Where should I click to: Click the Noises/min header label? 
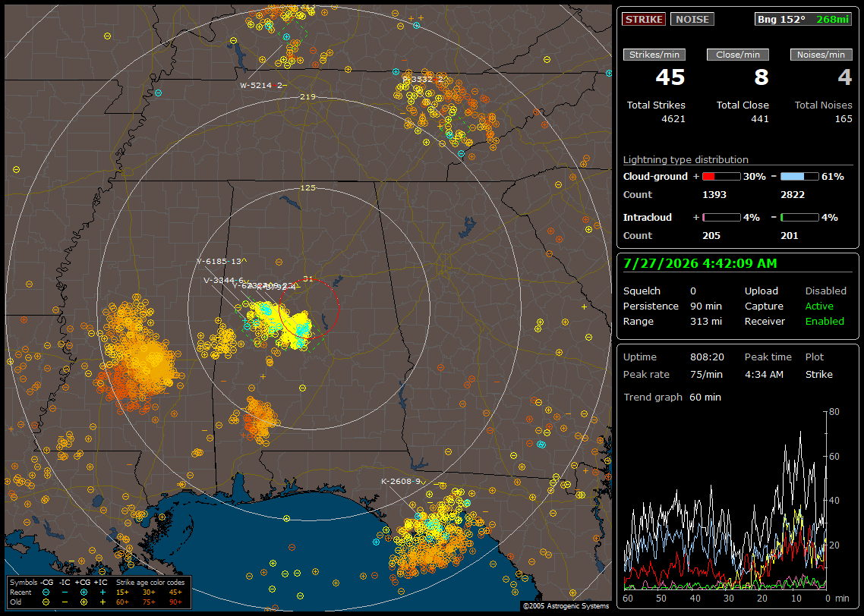821,55
